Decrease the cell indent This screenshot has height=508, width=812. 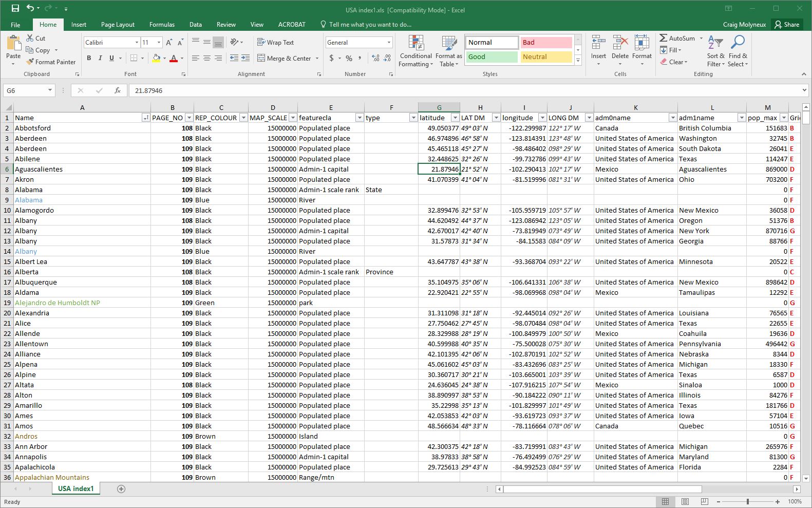tap(234, 58)
